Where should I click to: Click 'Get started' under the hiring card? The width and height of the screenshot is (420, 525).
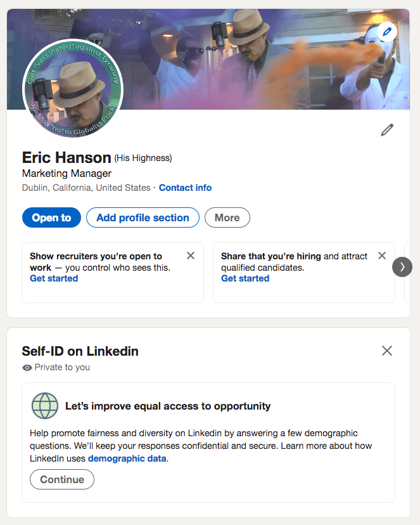pyautogui.click(x=245, y=278)
